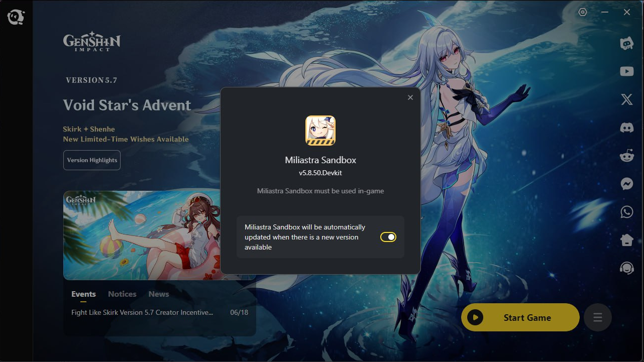Open customer support headset icon

pos(627,268)
